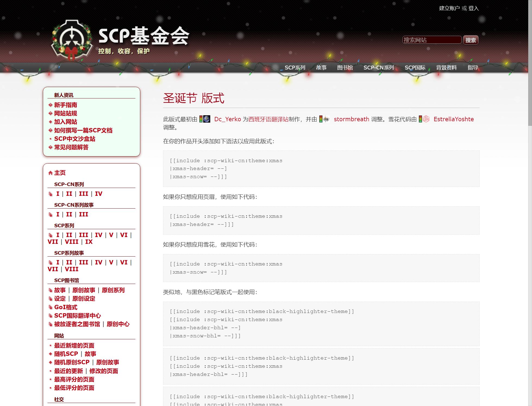Click the page's vertical scrollbar thumb
The width and height of the screenshot is (532, 406).
530,62
